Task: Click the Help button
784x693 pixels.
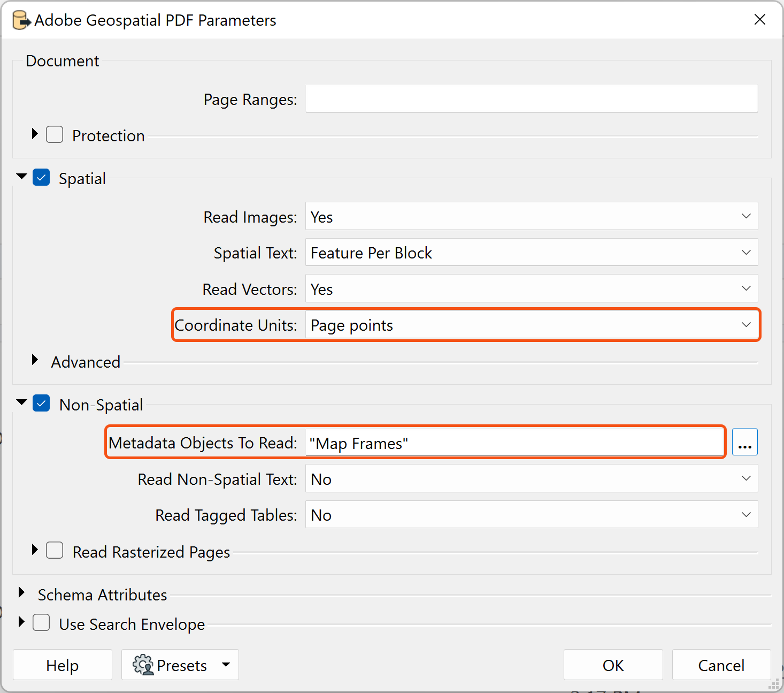Action: (63, 665)
